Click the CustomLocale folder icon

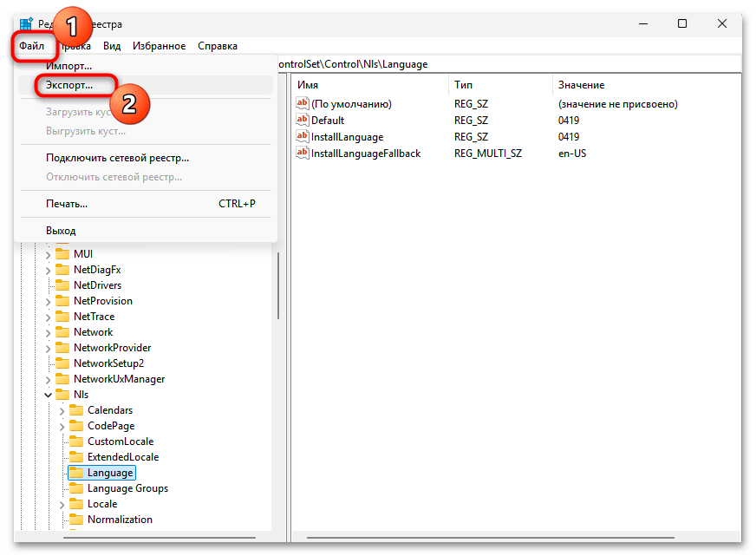[76, 442]
